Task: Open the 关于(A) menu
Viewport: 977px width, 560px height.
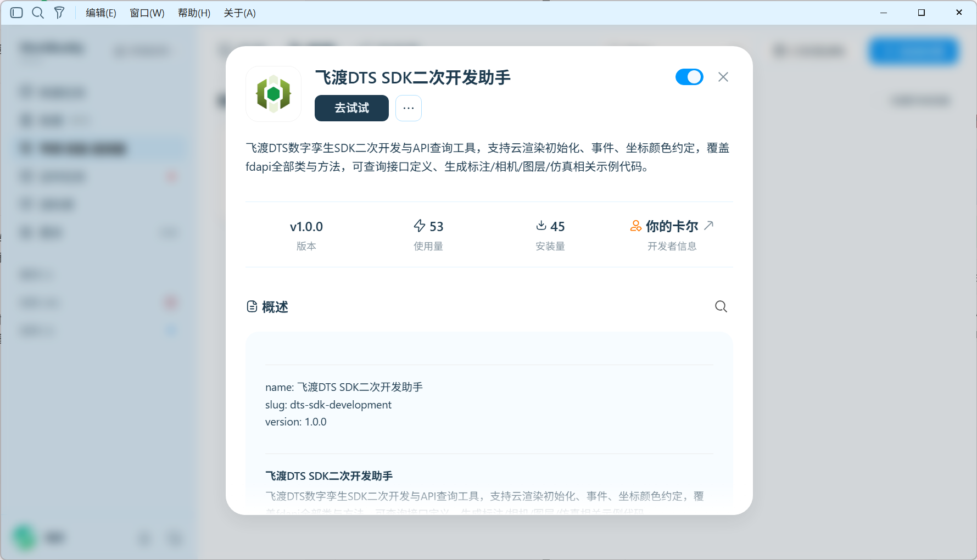Action: [239, 13]
